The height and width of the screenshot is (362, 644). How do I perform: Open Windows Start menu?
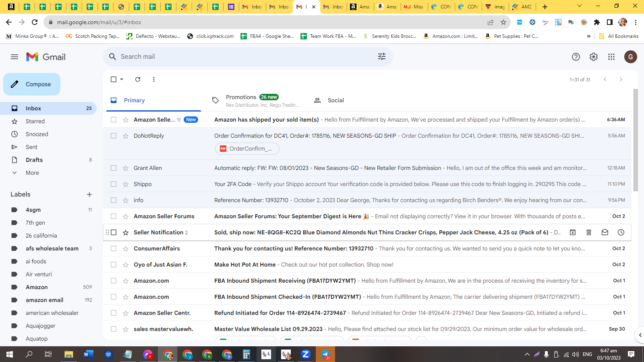(10, 354)
